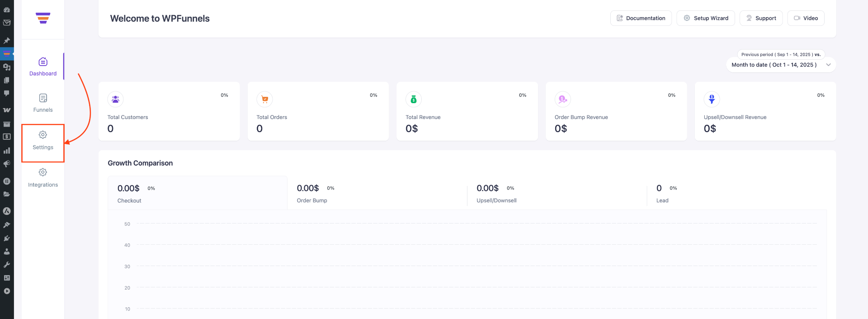Open Products archive box icon in admin sidebar

point(7,124)
